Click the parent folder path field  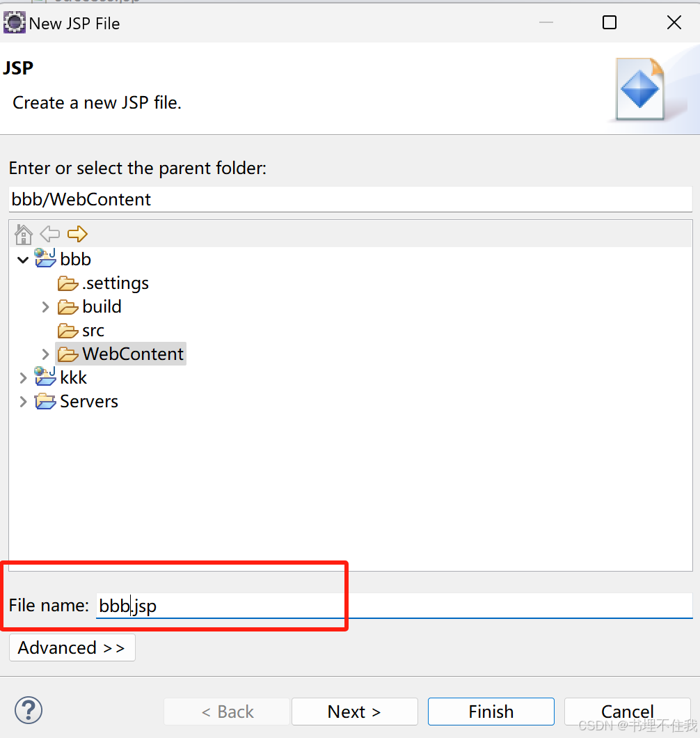pyautogui.click(x=278, y=199)
